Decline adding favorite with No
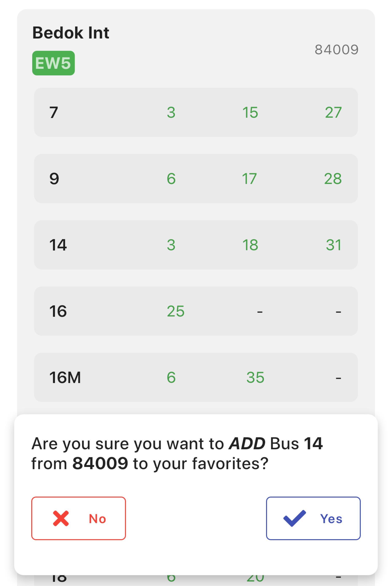392x586 pixels. [x=78, y=518]
